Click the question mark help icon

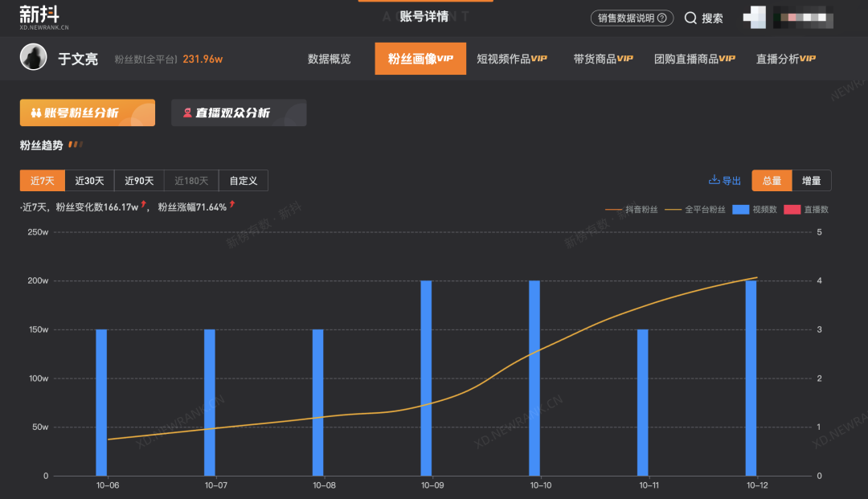click(663, 18)
